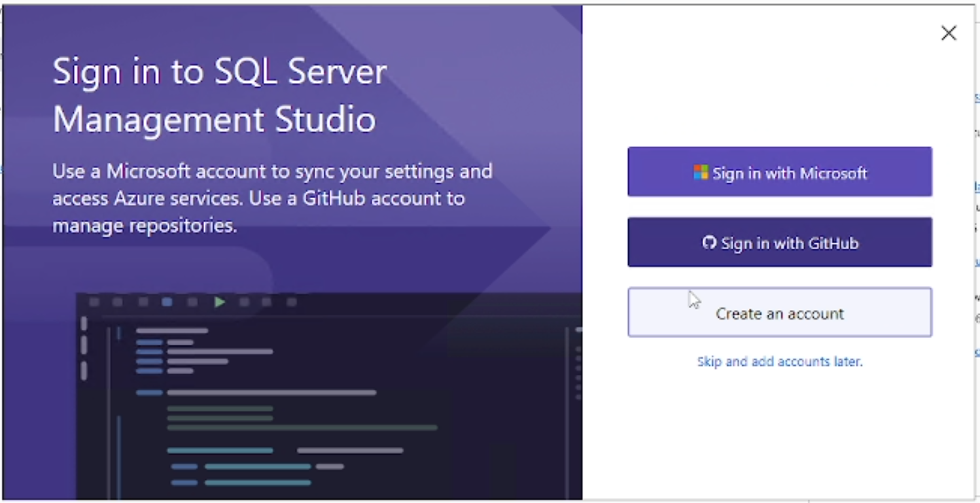Click the blue square icon in illustration toolbar
Image resolution: width=980 pixels, height=503 pixels.
[x=167, y=302]
